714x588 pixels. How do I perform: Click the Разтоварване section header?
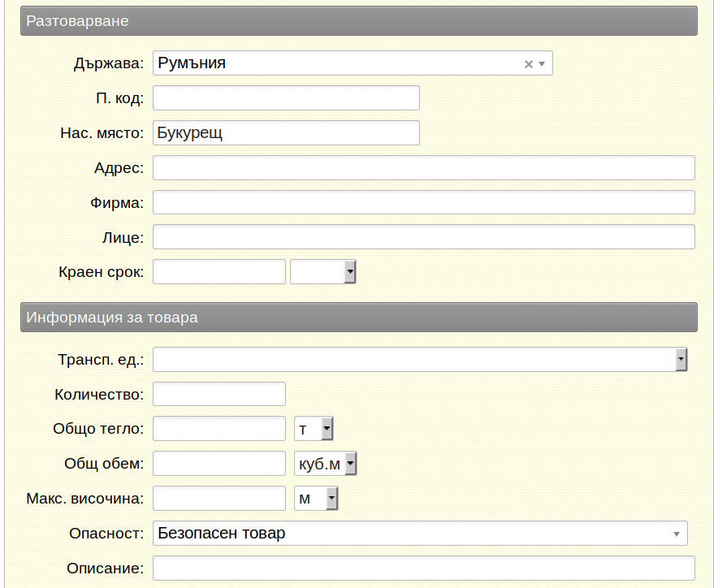pyautogui.click(x=359, y=21)
